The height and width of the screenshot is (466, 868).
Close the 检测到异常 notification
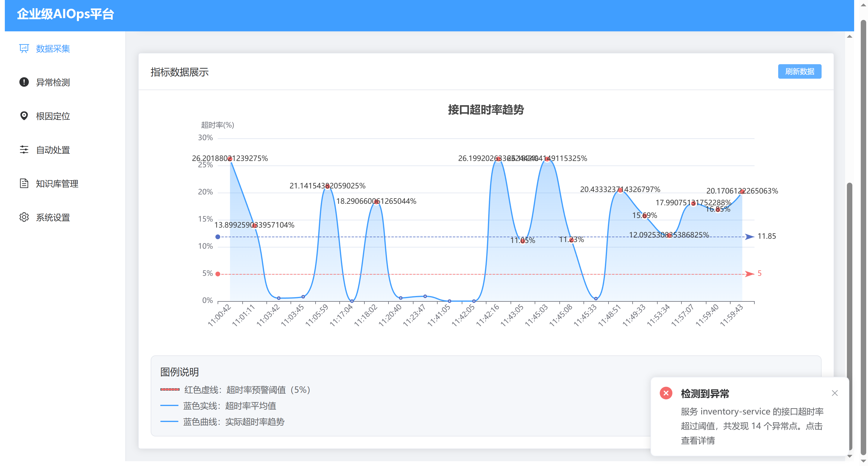pos(834,393)
